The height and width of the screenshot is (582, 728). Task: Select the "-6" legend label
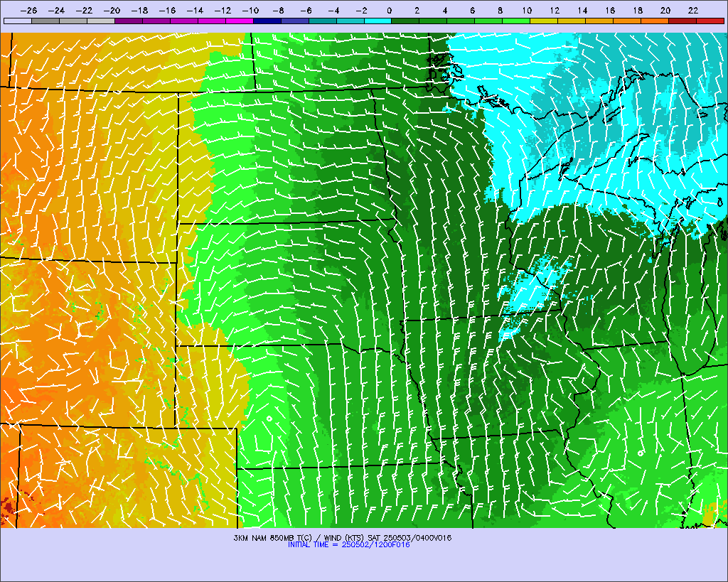tap(306, 11)
